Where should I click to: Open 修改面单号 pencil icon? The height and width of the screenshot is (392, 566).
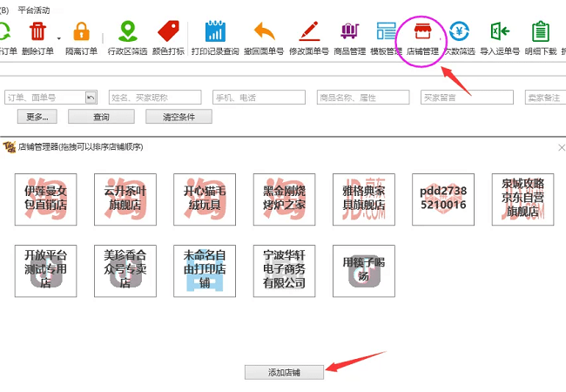[x=309, y=33]
